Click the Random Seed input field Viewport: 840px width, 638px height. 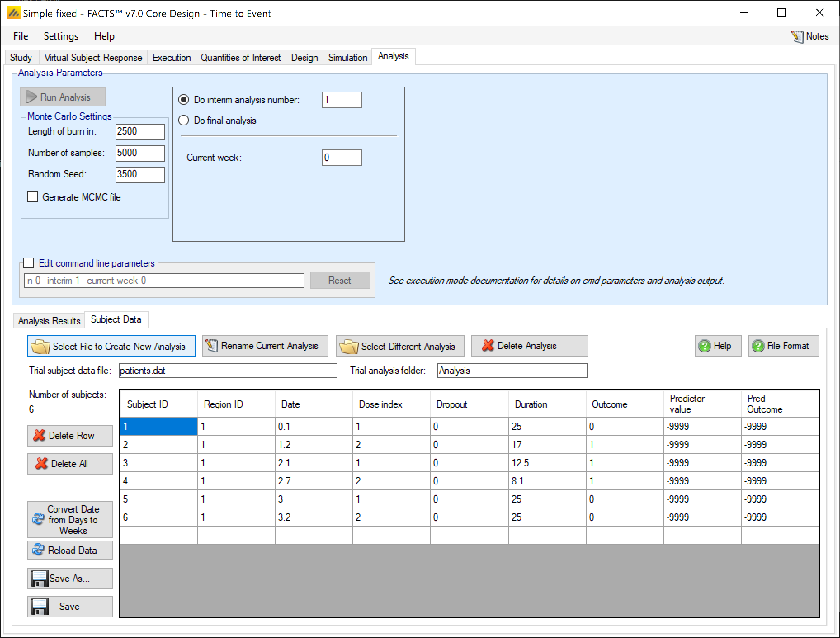click(140, 174)
